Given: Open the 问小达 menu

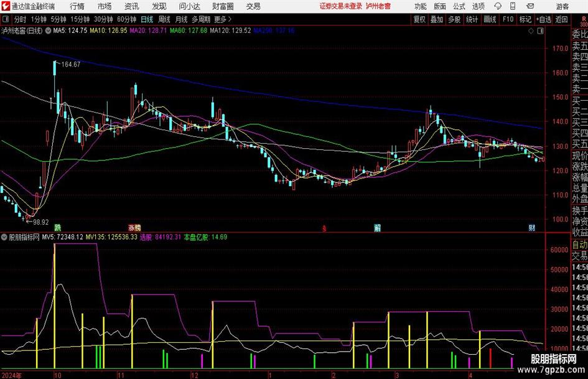Looking at the screenshot, I should (x=189, y=6).
